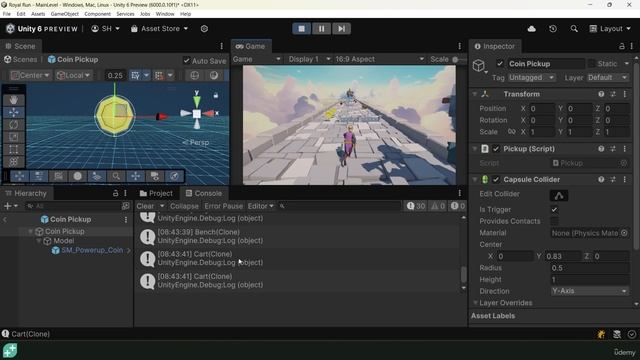The width and height of the screenshot is (640, 360).
Task: Check the Provides Contacts checkbox
Action: tap(554, 221)
